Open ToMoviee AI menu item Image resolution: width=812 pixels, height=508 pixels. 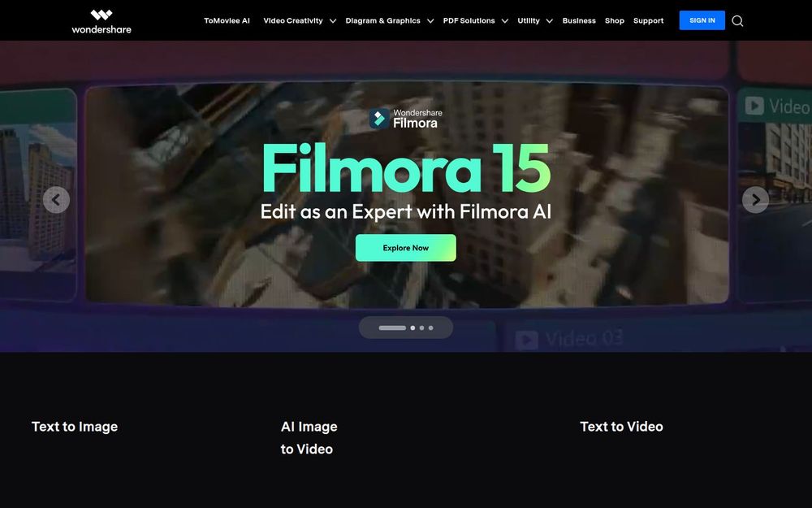point(227,21)
